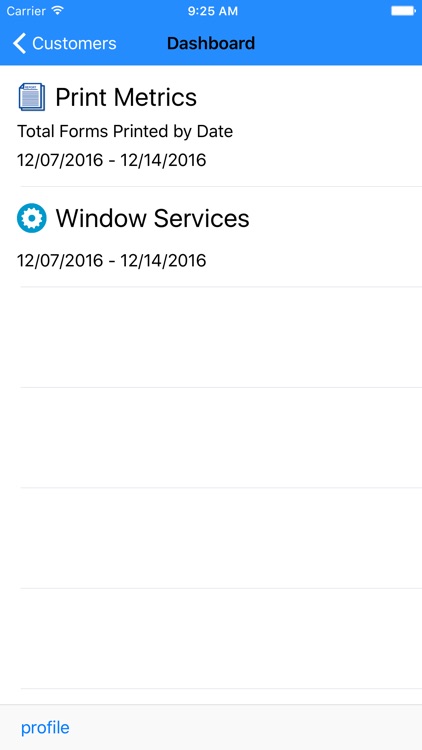
Task: Tap the 9:25 AM clock
Action: (x=212, y=11)
